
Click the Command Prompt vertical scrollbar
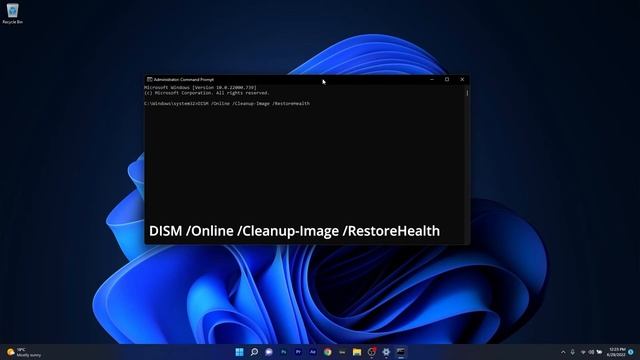(467, 163)
